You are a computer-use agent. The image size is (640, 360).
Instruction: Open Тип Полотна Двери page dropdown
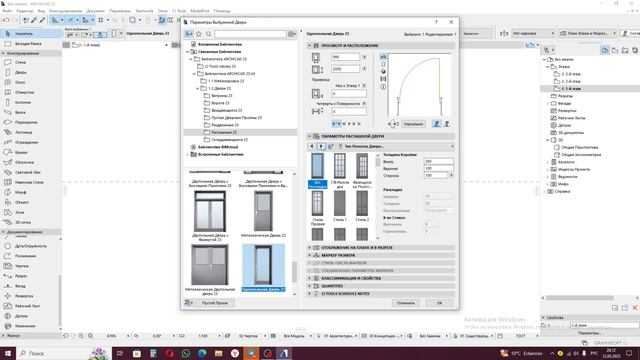[x=396, y=146]
